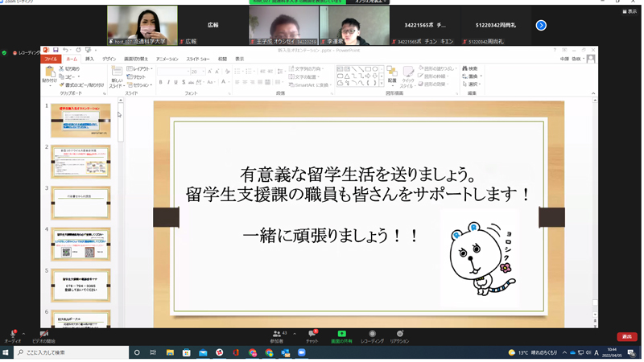
Task: Toggle Bold (B) formatting
Action: point(160,82)
